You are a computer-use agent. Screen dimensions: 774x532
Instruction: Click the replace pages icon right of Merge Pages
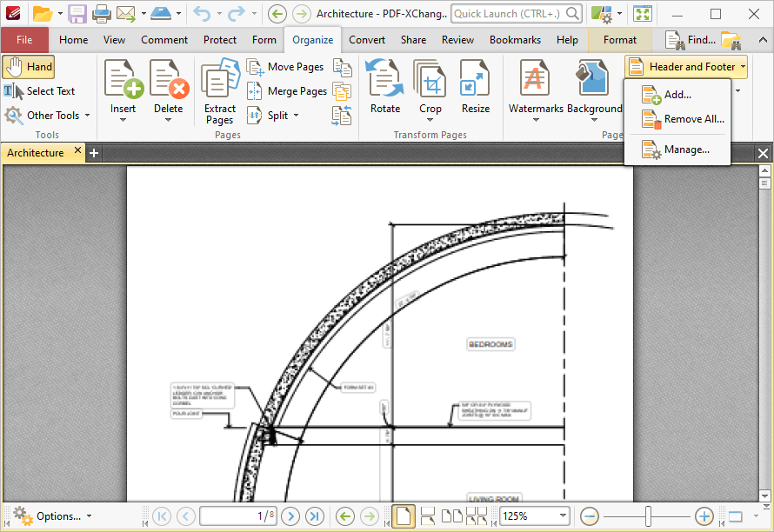point(342,91)
